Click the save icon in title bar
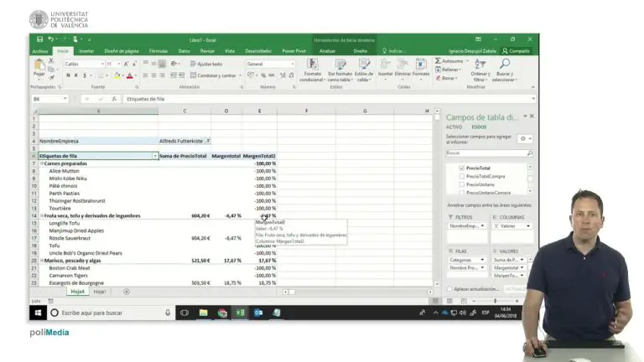This screenshot has width=644, height=362. tap(40, 39)
